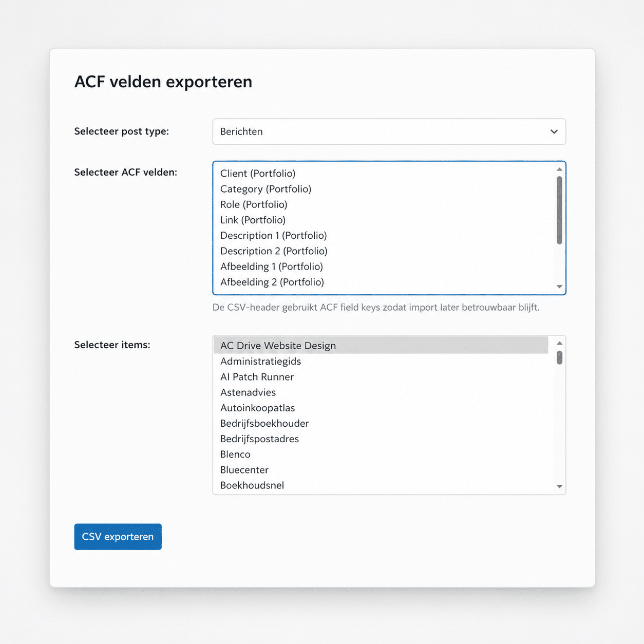Click scrollbar thumb of ACF fields list

(x=559, y=211)
